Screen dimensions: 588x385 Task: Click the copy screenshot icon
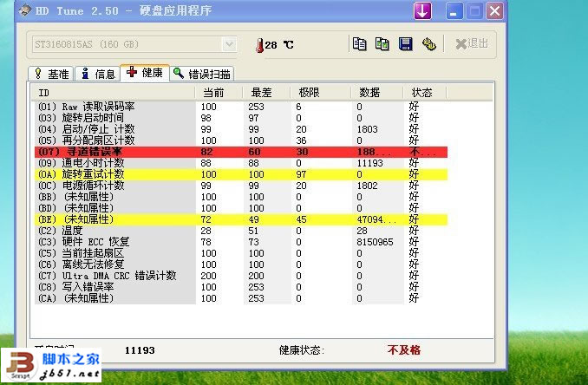382,44
